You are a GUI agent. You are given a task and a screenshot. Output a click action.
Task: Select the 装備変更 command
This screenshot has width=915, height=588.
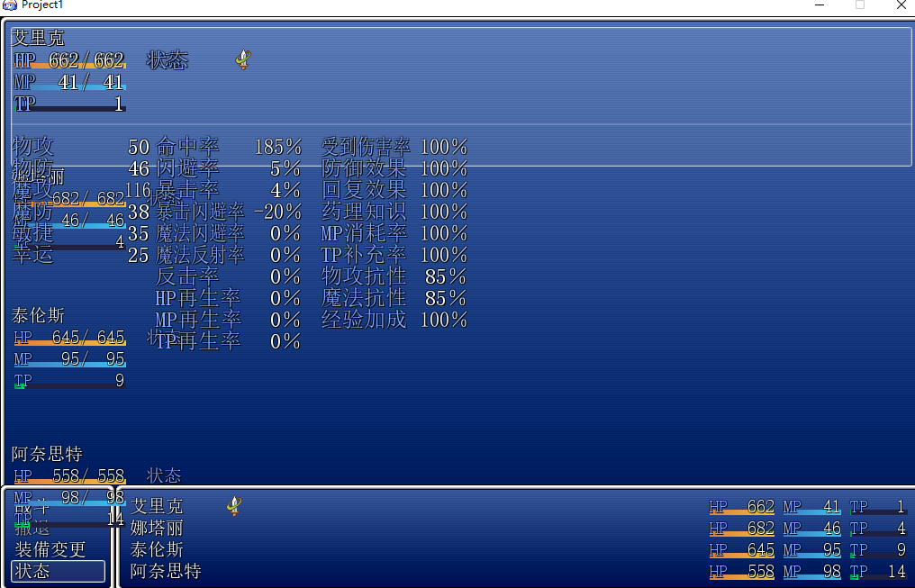point(50,549)
